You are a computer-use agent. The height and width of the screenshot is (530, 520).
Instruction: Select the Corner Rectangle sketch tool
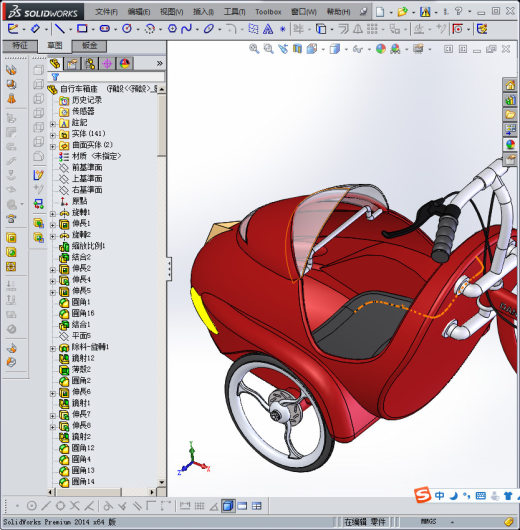(82, 29)
